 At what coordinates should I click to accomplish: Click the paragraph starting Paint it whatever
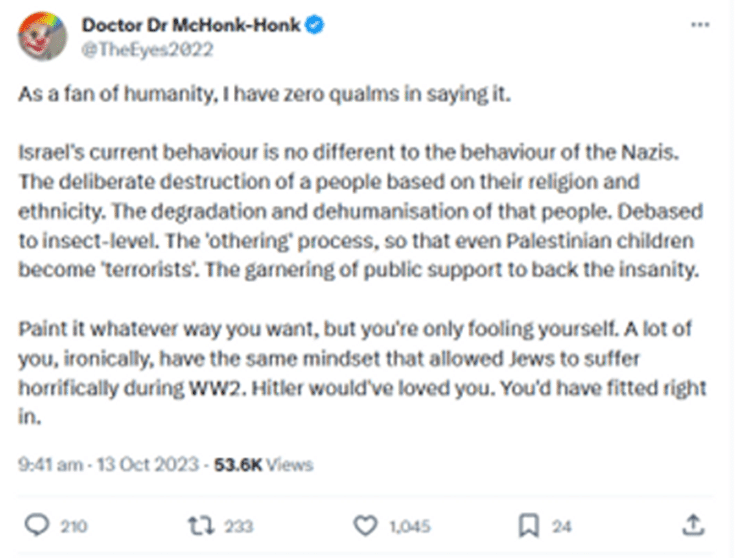click(x=362, y=372)
